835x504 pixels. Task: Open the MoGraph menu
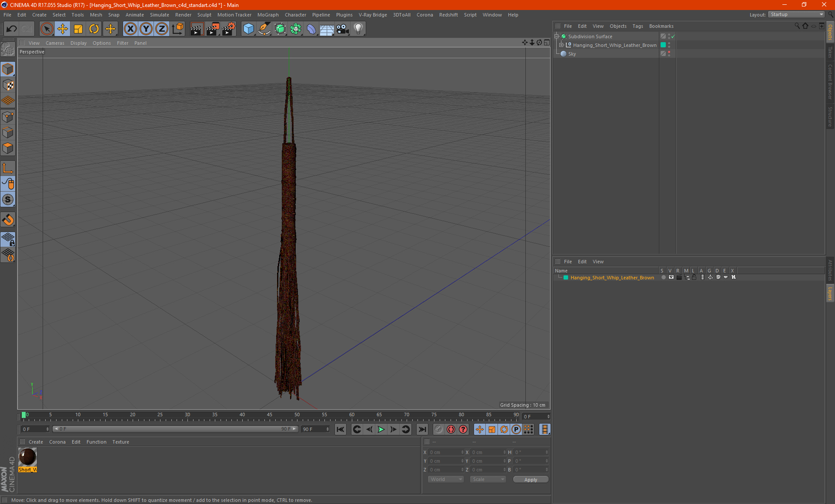point(268,15)
